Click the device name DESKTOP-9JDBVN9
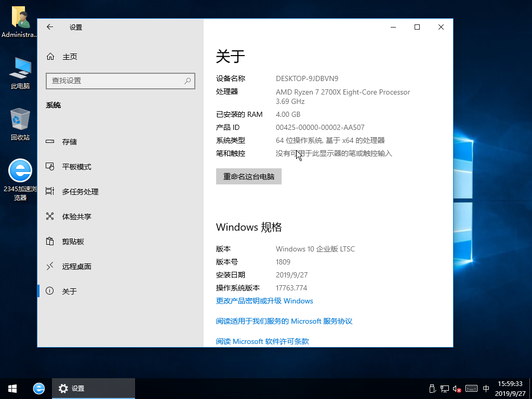The height and width of the screenshot is (399, 532). click(307, 79)
